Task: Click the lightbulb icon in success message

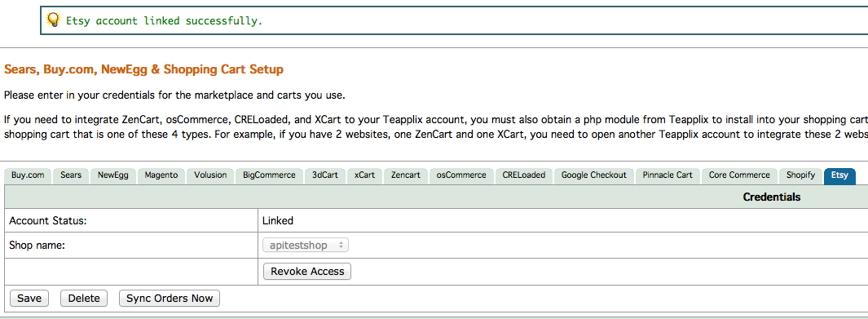Action: 53,20
